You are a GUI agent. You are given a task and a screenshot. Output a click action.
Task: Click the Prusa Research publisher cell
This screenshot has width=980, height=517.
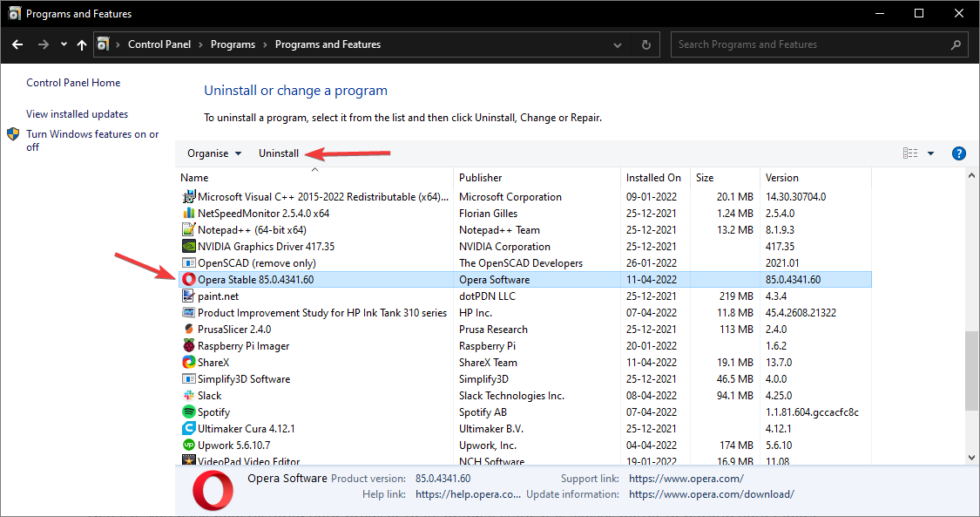493,329
